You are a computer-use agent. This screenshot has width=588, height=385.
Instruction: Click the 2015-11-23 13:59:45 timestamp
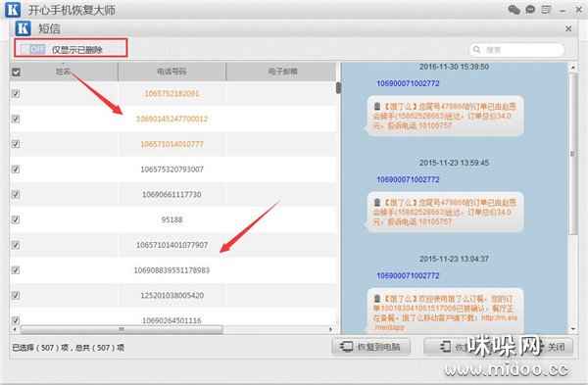454,163
